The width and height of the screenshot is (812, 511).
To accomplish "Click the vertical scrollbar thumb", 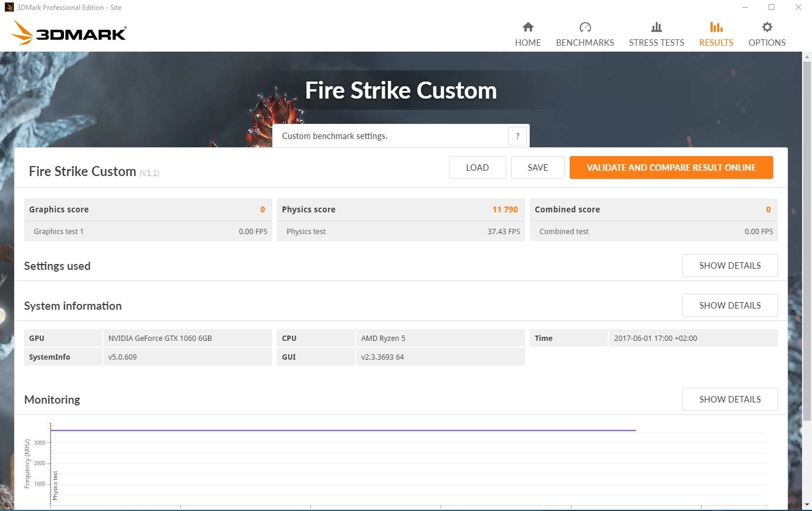I will (807, 241).
